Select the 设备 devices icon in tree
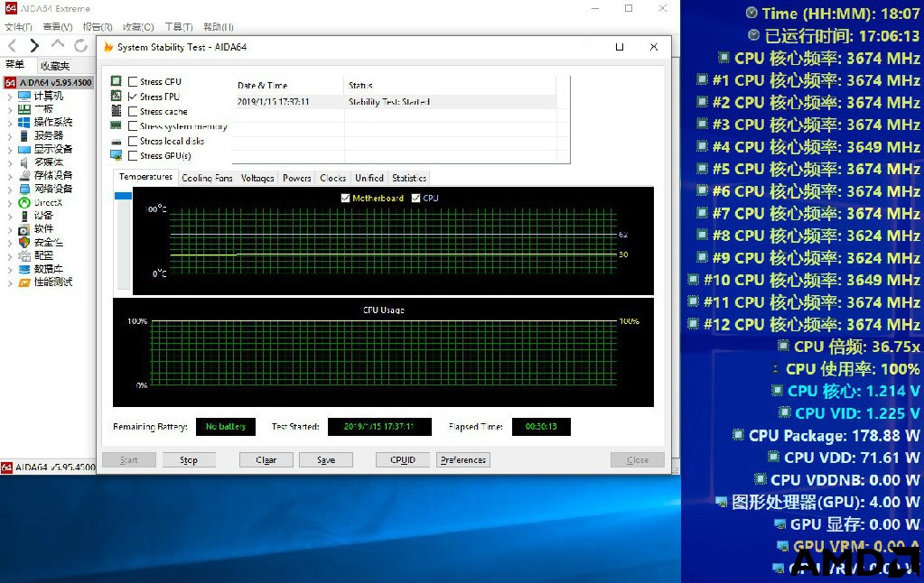 (x=24, y=216)
